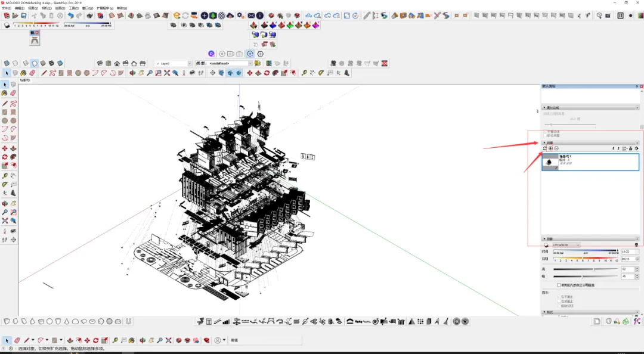644x354 pixels.
Task: Toggle X-ray face style
Action: point(7,63)
